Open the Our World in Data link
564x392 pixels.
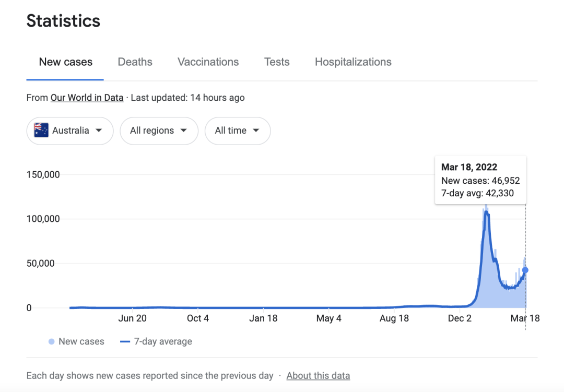[87, 98]
